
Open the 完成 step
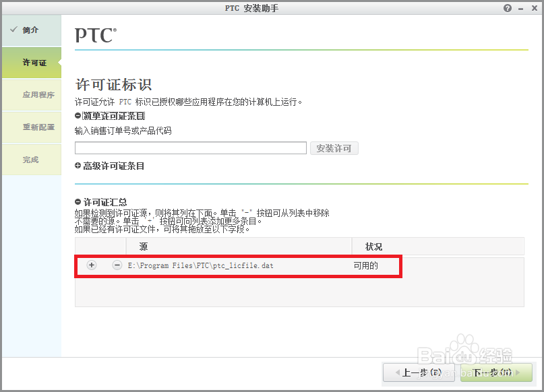tap(32, 160)
